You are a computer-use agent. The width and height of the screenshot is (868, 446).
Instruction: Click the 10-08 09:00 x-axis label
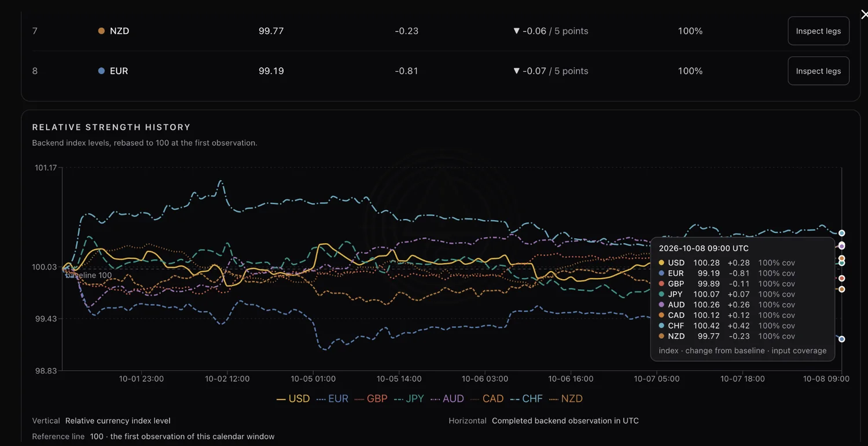pos(826,379)
